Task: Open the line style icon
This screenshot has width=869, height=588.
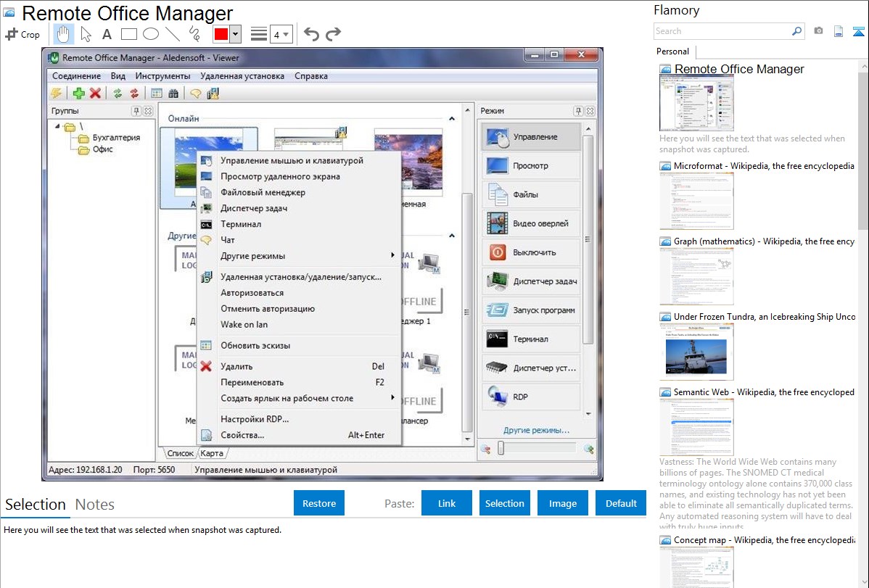Action: point(259,34)
